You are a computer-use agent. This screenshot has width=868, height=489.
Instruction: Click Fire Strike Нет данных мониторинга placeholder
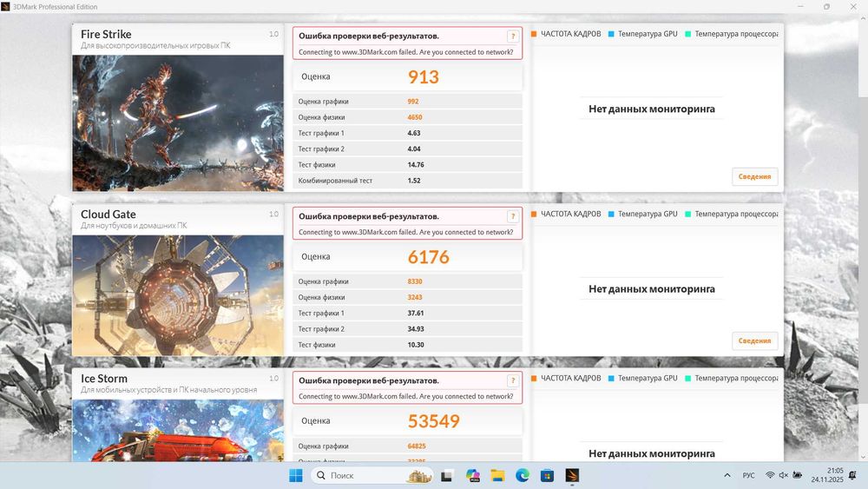pos(652,109)
